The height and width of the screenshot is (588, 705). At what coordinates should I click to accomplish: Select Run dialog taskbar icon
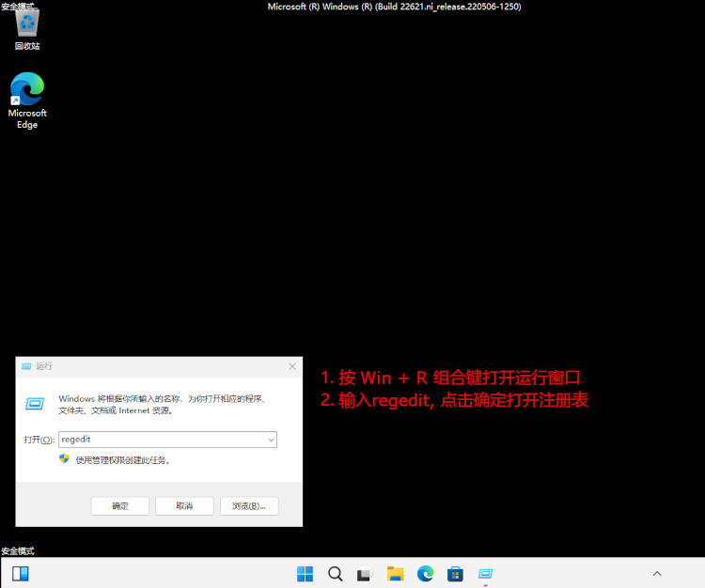click(485, 574)
